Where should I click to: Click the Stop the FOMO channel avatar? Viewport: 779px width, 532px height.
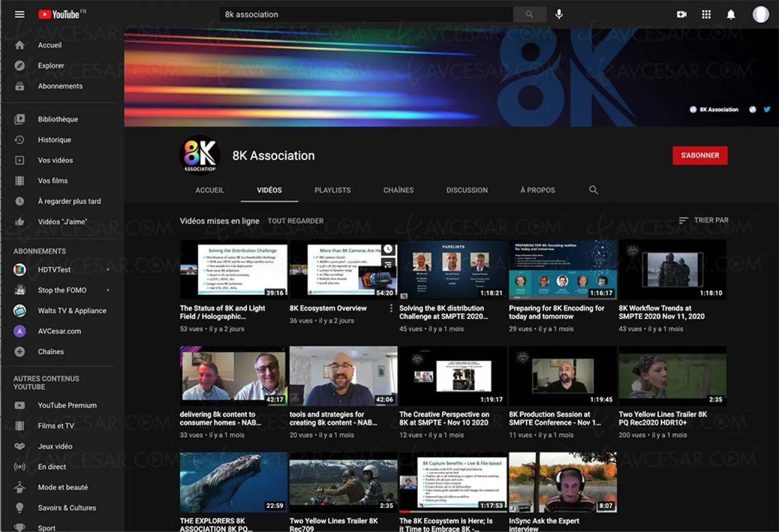click(x=19, y=290)
